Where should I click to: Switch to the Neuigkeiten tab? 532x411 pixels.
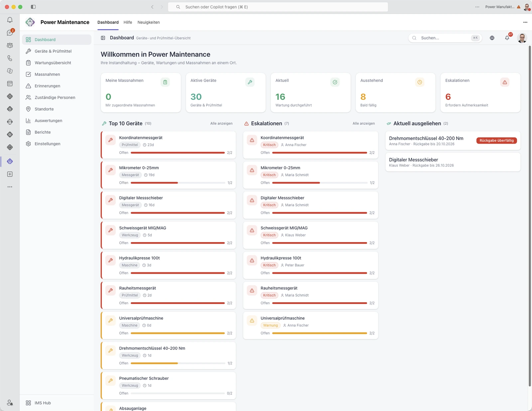tap(149, 22)
